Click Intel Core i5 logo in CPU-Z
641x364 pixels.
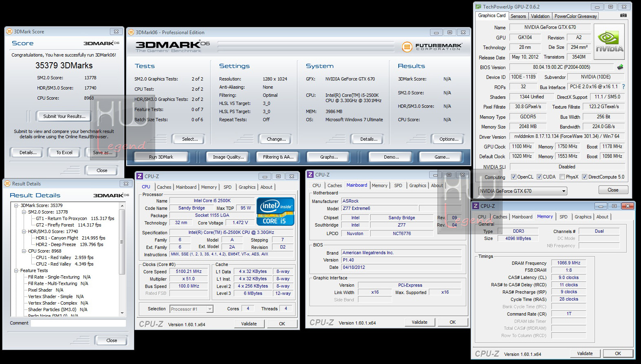(x=275, y=211)
